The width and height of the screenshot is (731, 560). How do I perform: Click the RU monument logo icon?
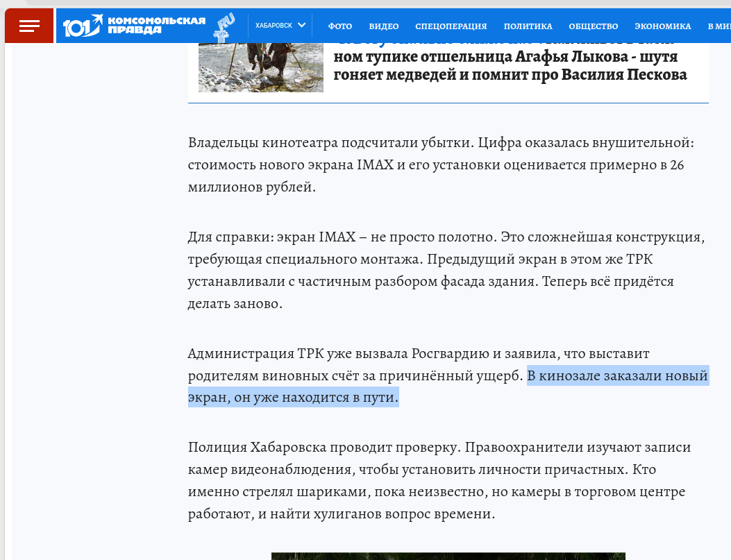click(224, 26)
